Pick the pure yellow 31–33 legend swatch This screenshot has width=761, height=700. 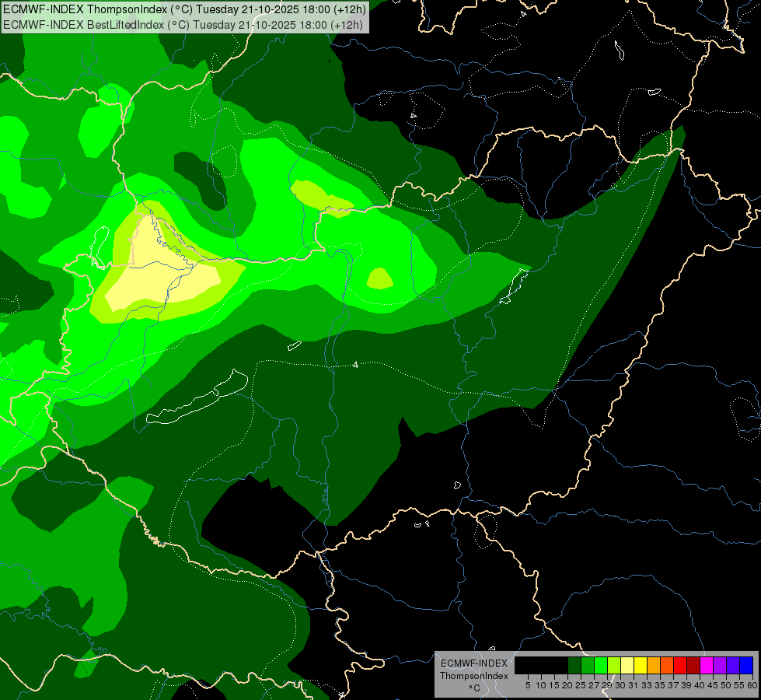641,665
